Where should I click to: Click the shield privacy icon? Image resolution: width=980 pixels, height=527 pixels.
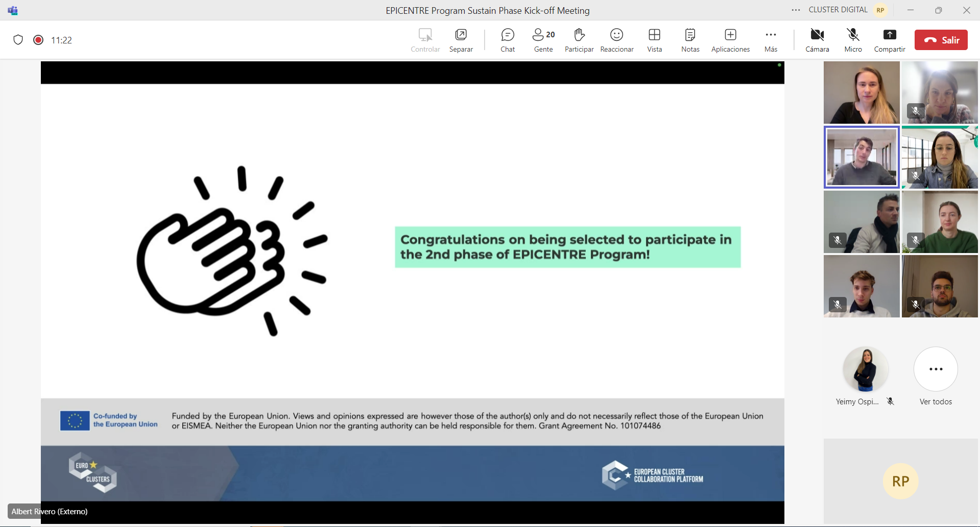click(x=18, y=40)
